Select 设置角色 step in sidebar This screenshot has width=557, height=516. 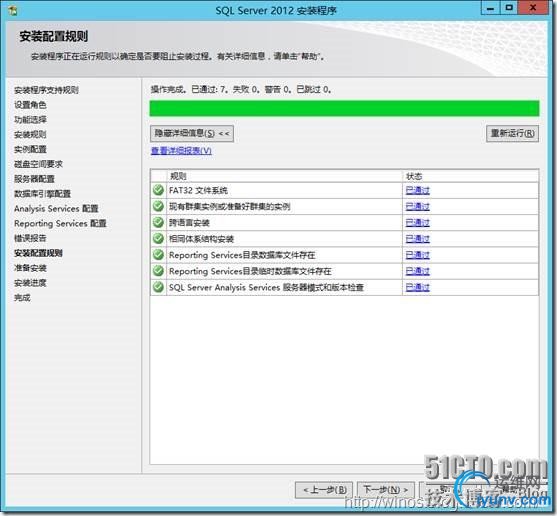click(x=30, y=105)
